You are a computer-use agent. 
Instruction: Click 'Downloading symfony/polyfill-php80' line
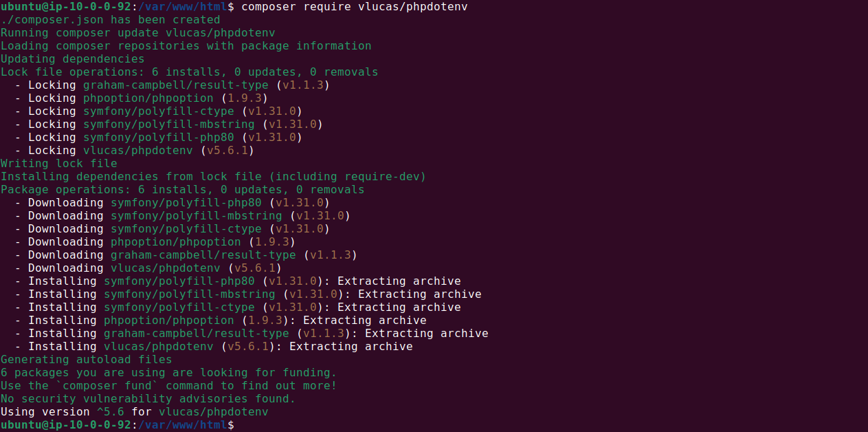173,203
